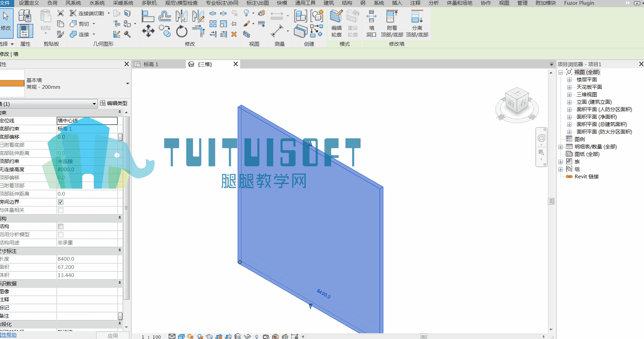Click the Scale tool icon

(223, 24)
